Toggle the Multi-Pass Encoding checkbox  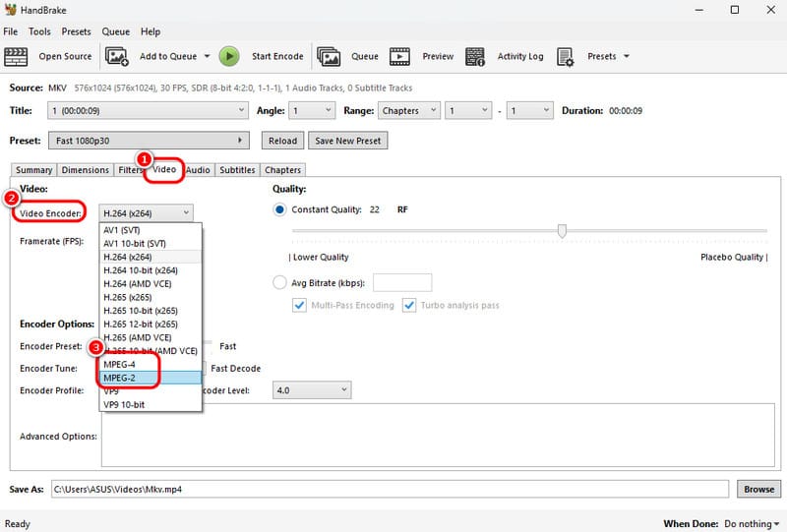299,305
